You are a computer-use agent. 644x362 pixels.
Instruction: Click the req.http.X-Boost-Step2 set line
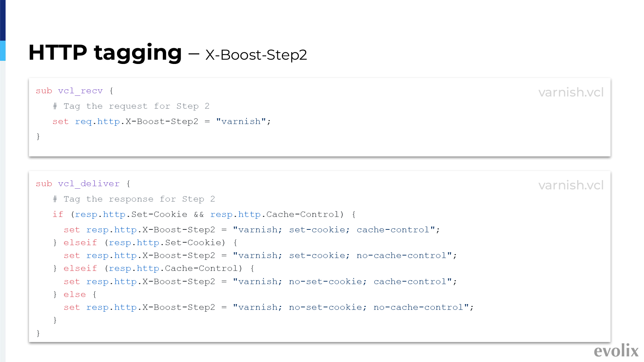click(x=162, y=122)
